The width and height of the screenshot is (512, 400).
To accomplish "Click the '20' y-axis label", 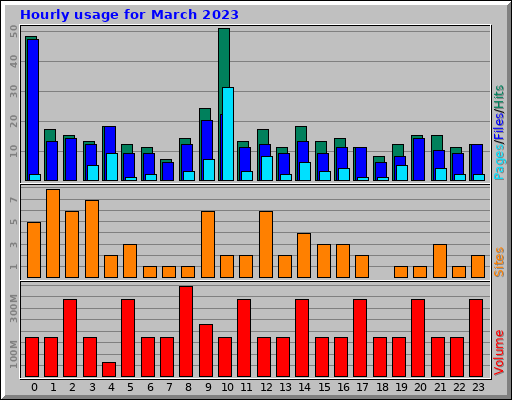I will [x=14, y=121].
